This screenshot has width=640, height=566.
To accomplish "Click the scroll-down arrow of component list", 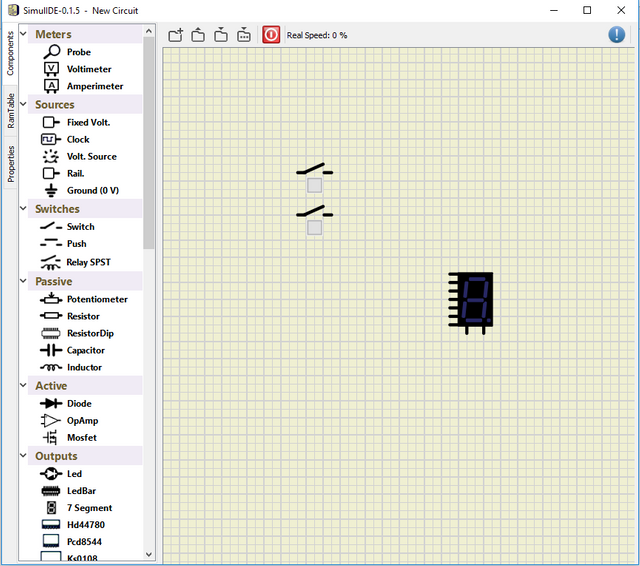I will point(149,555).
